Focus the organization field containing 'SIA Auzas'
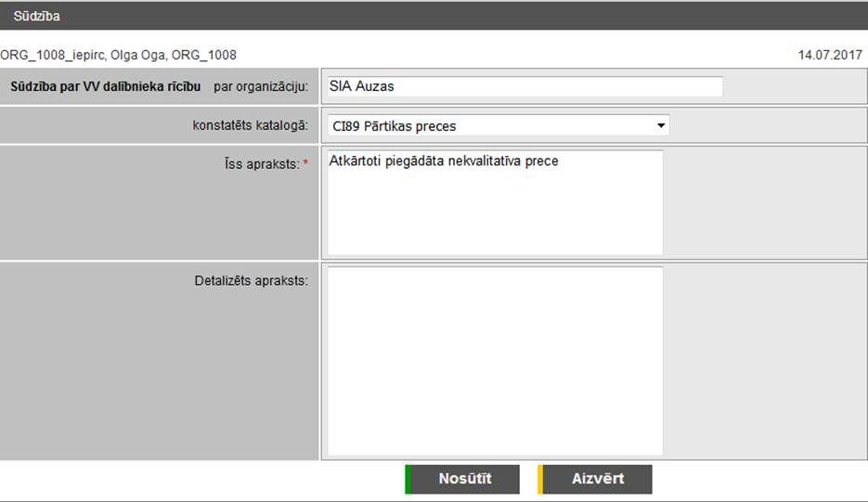This screenshot has height=502, width=868. click(x=524, y=86)
